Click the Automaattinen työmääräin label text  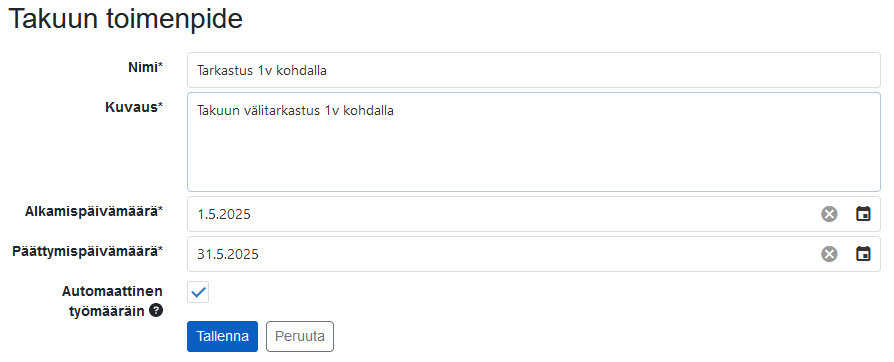pos(112,301)
